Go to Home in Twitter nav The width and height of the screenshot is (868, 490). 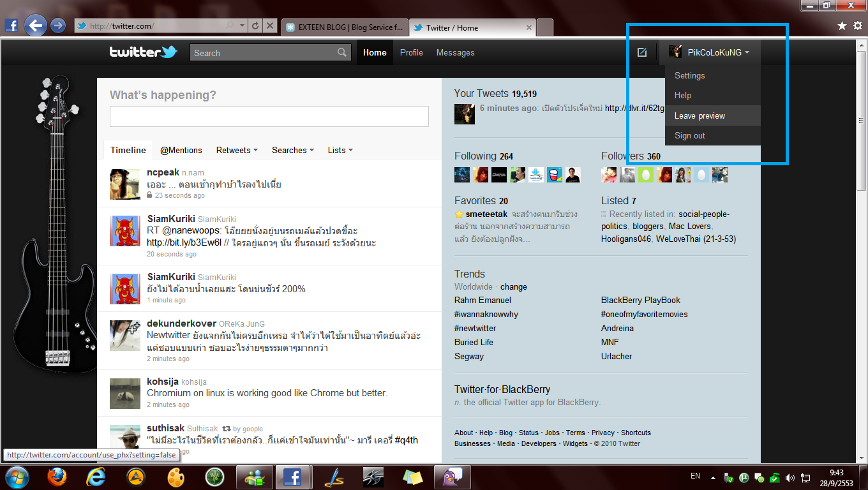375,52
